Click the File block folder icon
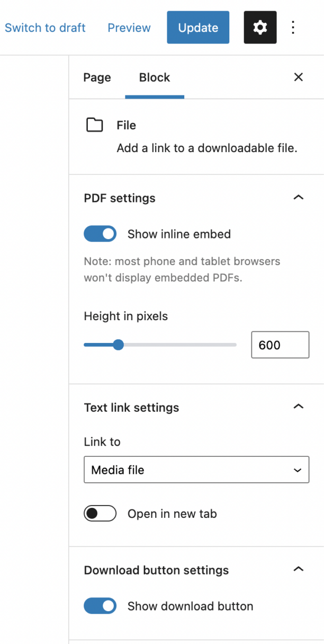Screen dimensions: 324x644 click(95, 126)
